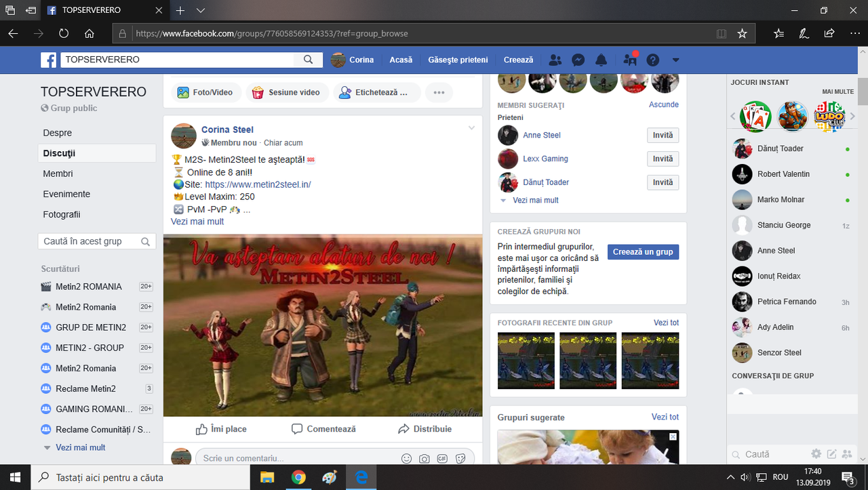Open the account dropdown arrow in top bar
868x490 pixels.
coord(675,60)
